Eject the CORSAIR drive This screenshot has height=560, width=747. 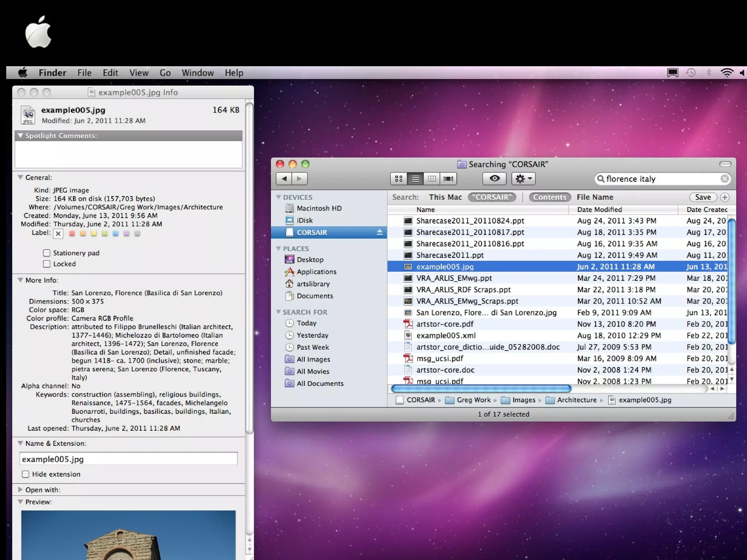coord(379,232)
